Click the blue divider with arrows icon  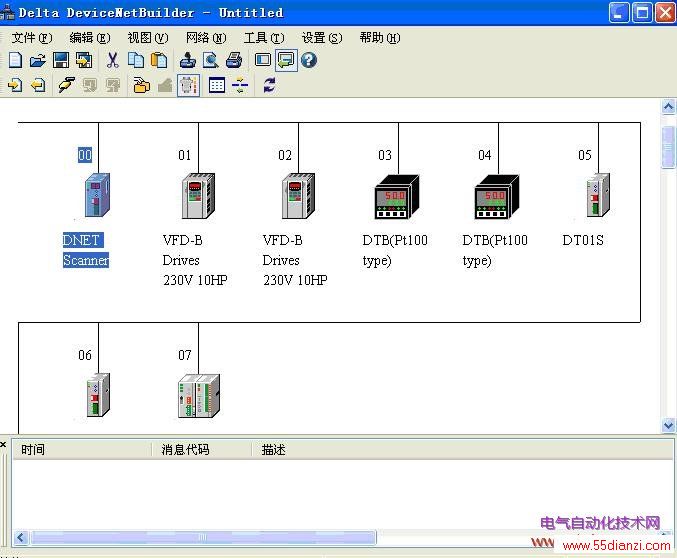coord(240,85)
